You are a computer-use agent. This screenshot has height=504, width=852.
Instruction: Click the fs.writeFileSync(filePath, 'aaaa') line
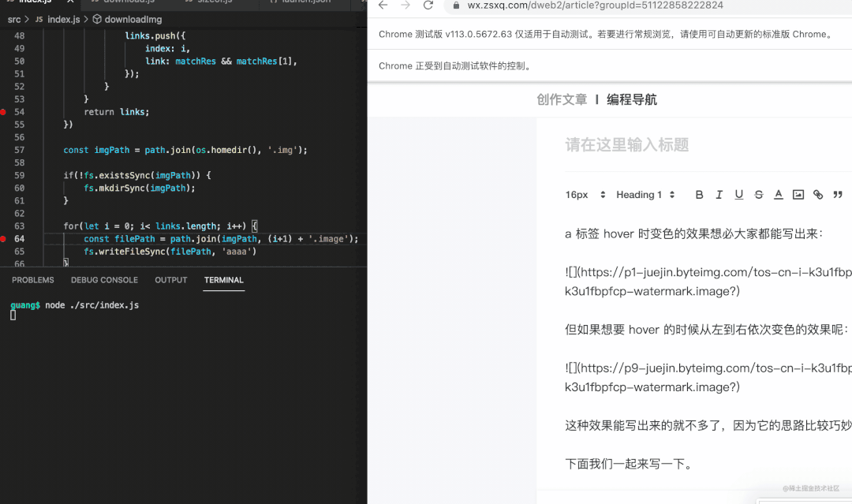click(x=170, y=252)
